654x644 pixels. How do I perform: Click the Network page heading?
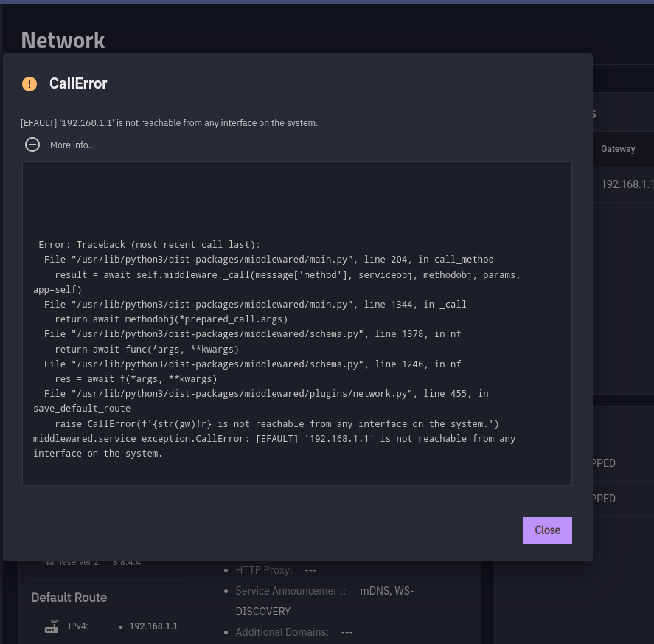tap(63, 41)
